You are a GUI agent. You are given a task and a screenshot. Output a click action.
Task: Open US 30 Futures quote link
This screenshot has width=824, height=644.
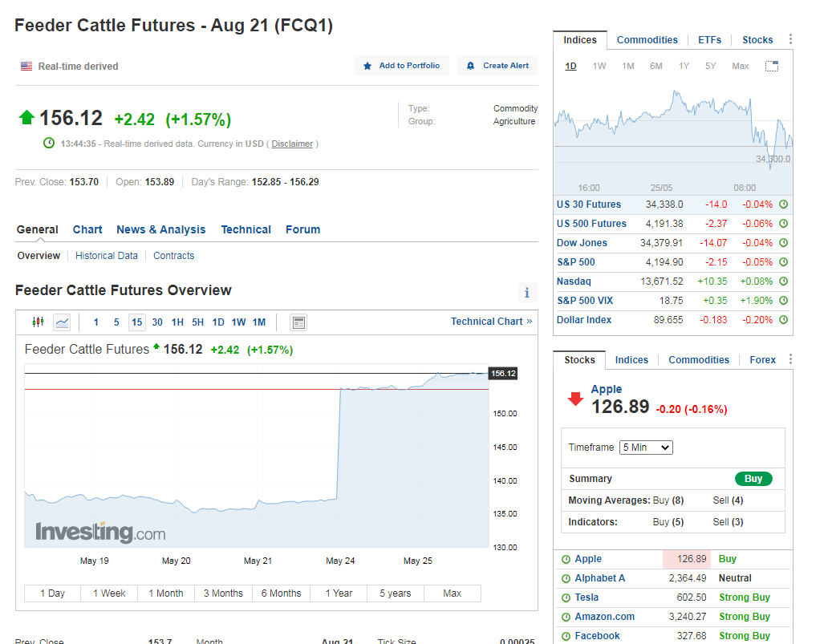click(589, 205)
